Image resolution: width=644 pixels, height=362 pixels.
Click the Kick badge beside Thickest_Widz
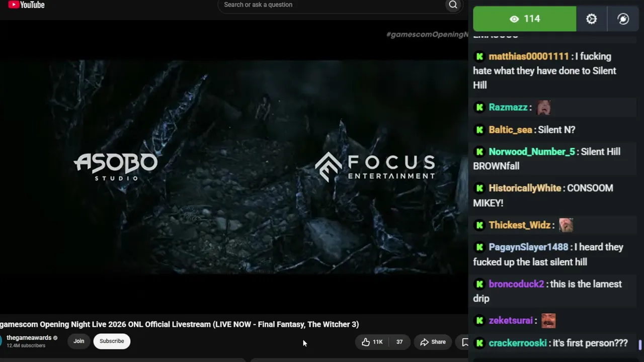pyautogui.click(x=479, y=225)
